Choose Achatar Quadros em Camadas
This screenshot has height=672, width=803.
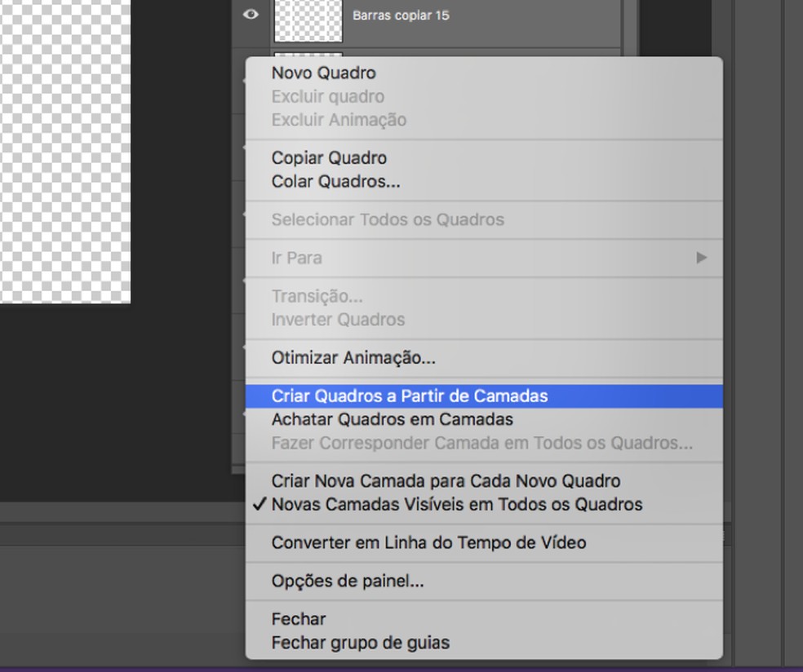pos(484,419)
